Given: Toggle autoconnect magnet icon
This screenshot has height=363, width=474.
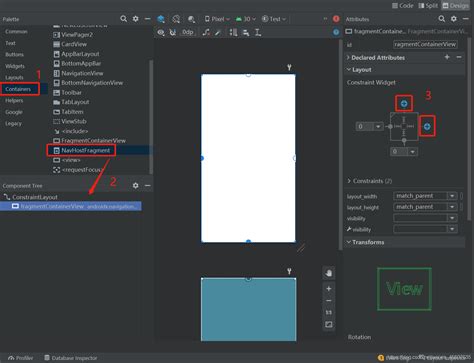Looking at the screenshot, I should [173, 32].
